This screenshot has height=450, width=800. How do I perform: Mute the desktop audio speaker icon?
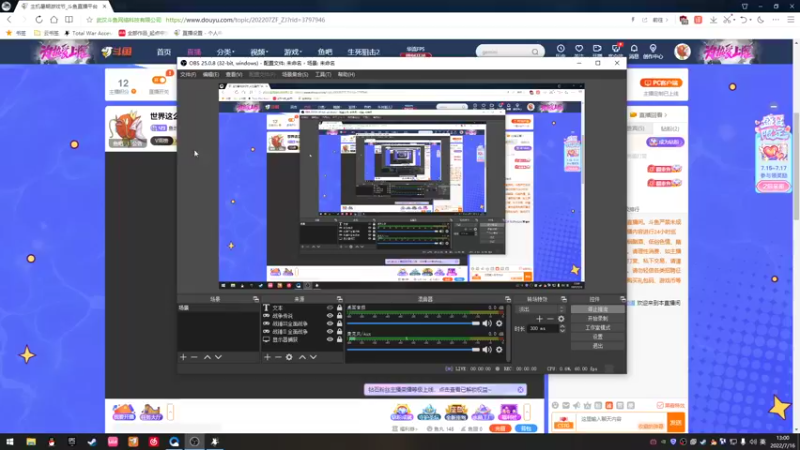487,323
